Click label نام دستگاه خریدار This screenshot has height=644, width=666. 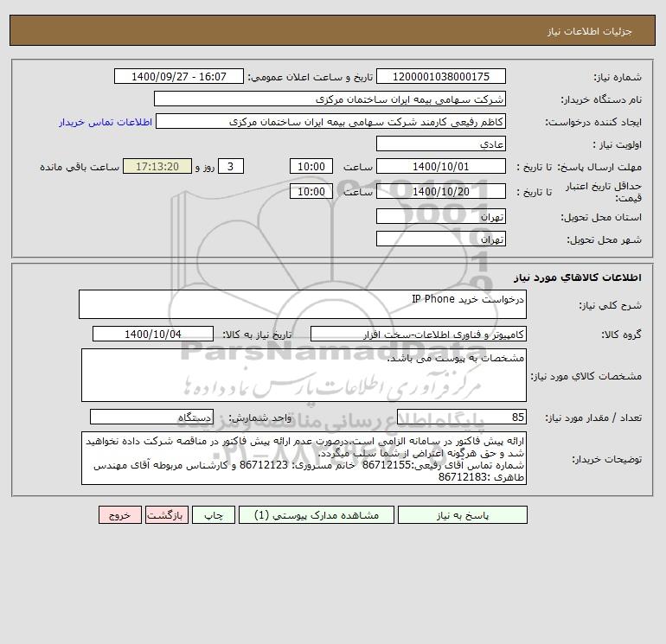[601, 99]
